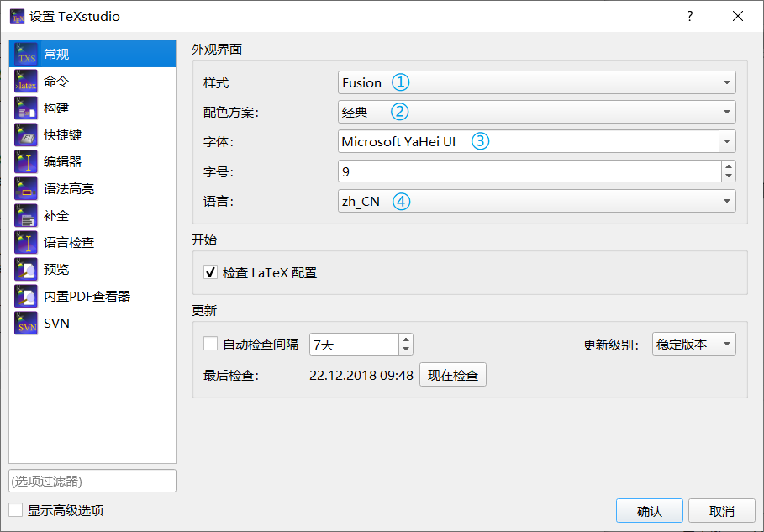The image size is (764, 532).
Task: Enable 自动检查间隔 checkbox
Action: tap(210, 344)
